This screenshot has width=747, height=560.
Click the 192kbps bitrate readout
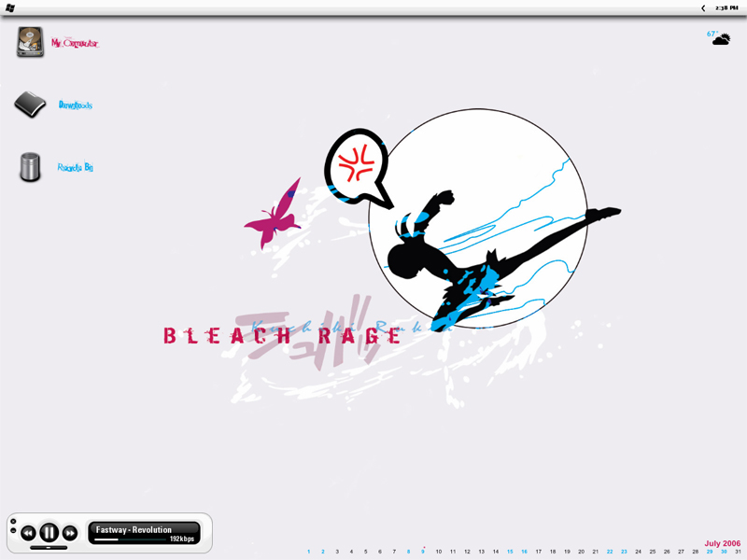pyautogui.click(x=182, y=539)
